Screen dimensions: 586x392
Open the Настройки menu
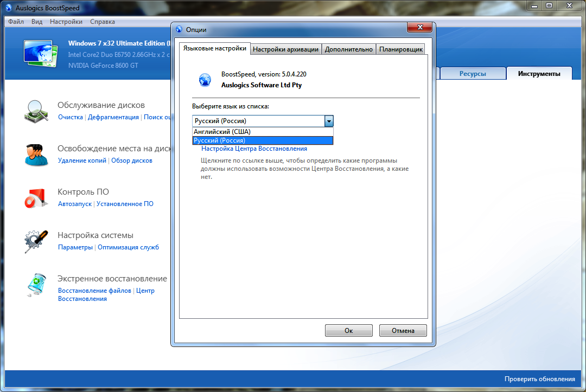point(66,22)
